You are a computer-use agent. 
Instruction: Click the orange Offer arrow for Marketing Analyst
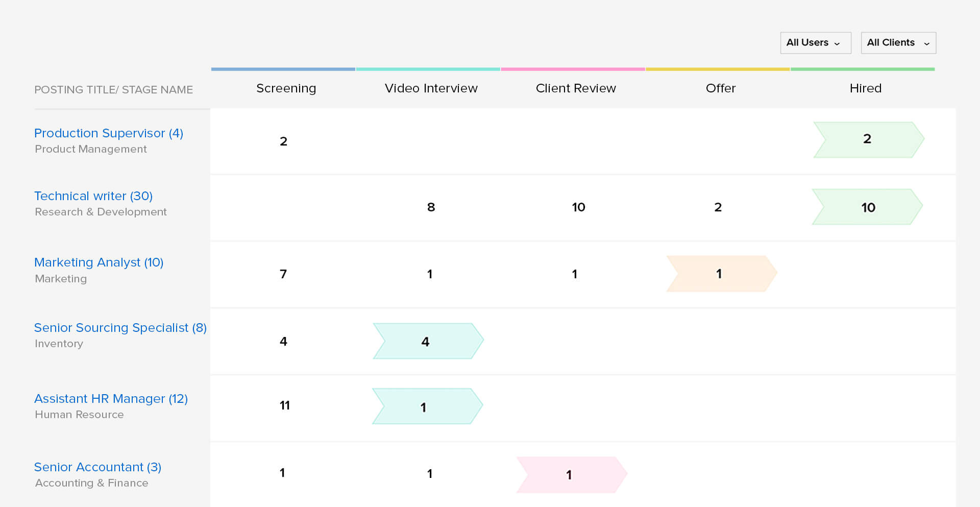coord(720,274)
